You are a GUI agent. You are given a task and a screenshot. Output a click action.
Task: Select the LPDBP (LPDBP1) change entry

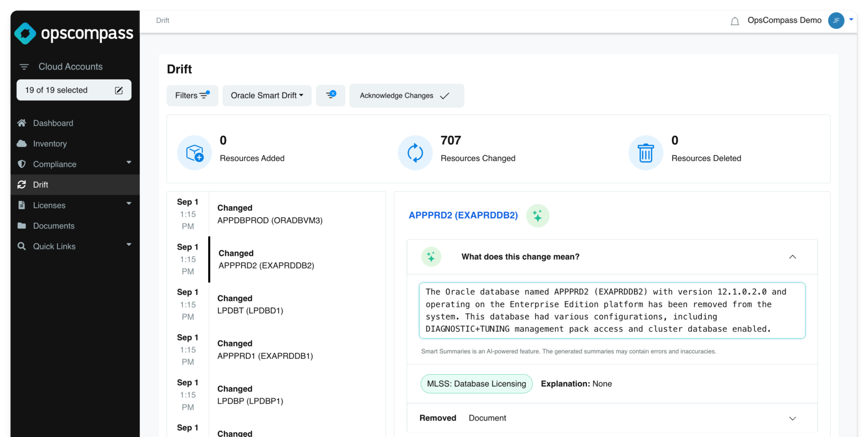click(x=276, y=395)
